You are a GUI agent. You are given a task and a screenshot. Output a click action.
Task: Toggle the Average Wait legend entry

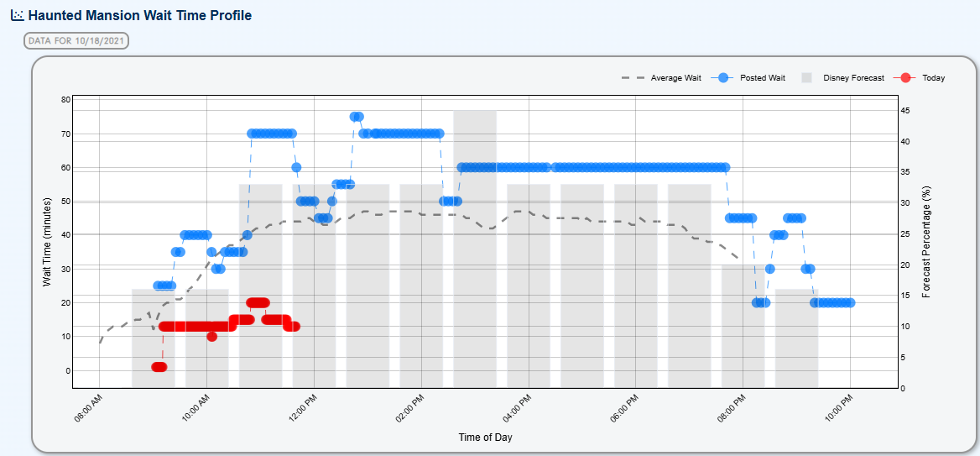coord(661,78)
